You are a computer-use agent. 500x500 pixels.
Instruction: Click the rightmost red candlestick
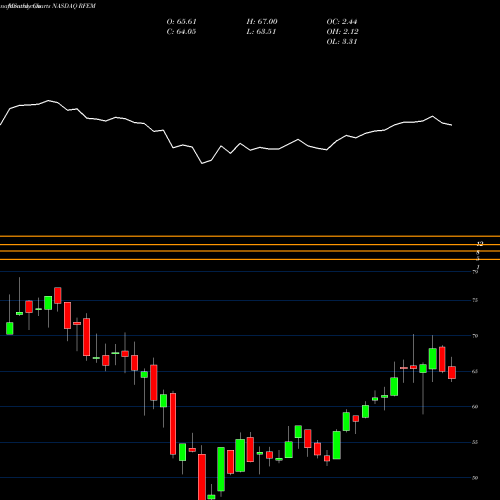(452, 372)
